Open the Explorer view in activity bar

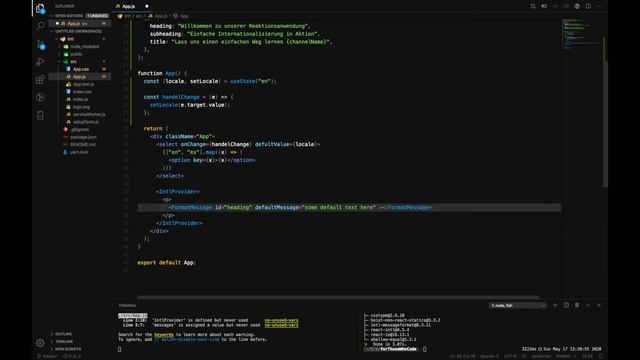(x=40, y=9)
